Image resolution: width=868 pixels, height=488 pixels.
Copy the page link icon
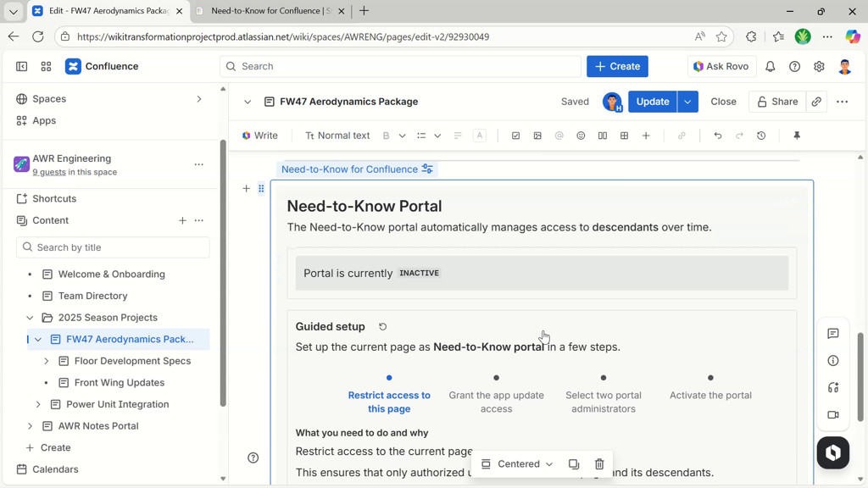(x=816, y=102)
